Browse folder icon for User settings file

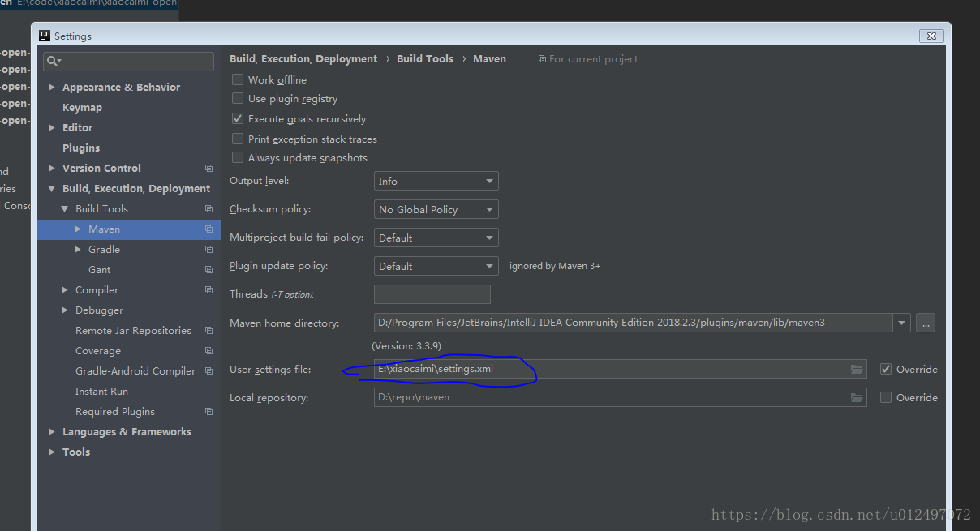[x=857, y=370]
